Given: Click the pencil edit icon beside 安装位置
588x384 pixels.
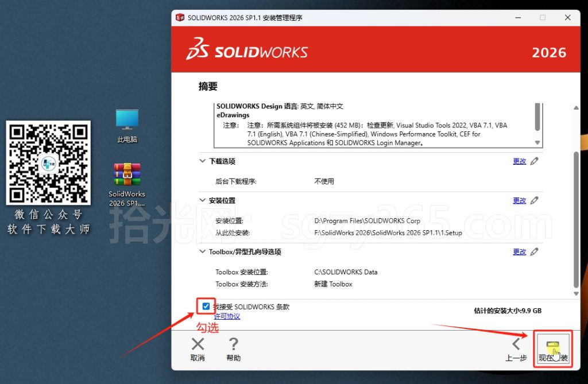Looking at the screenshot, I should pyautogui.click(x=535, y=200).
